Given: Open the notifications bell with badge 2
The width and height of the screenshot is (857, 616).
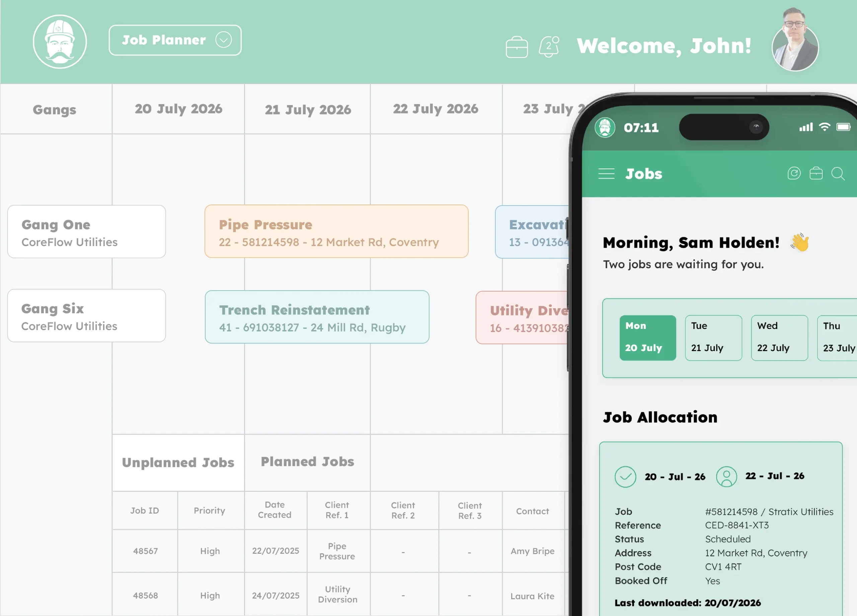Looking at the screenshot, I should [549, 47].
